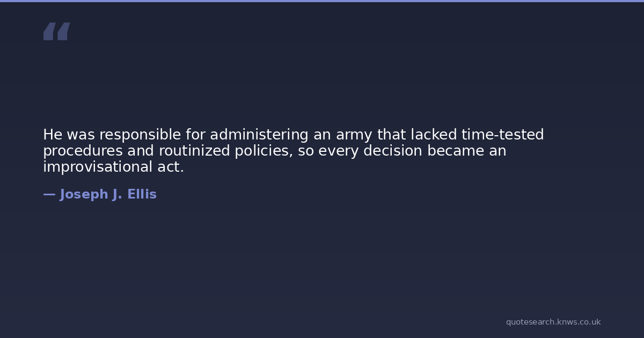Click the word "policies" in the quote
This screenshot has width=644, height=338.
(263, 151)
